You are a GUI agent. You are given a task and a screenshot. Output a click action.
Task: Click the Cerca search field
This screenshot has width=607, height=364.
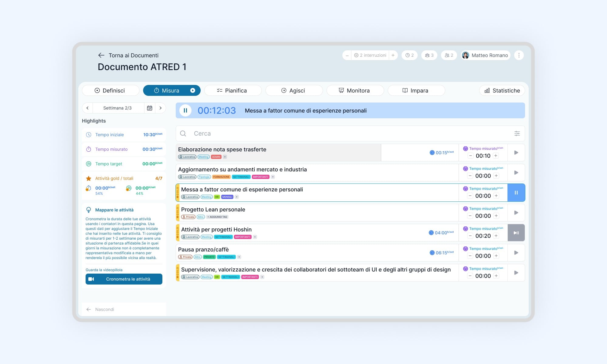350,133
